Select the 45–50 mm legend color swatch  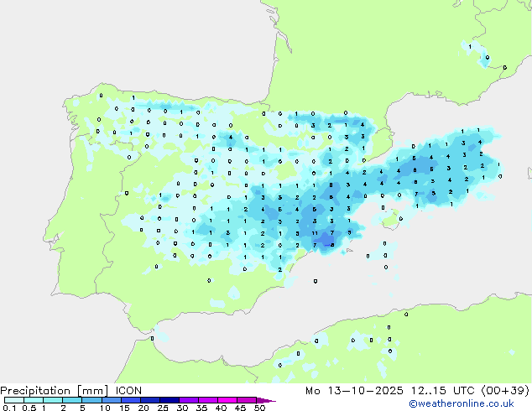pyautogui.click(x=247, y=400)
